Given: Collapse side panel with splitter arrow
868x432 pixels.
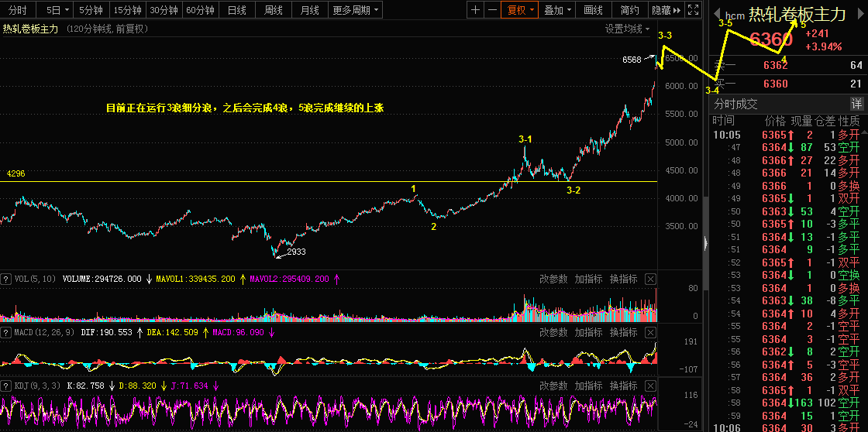Looking at the screenshot, I should coord(705,243).
